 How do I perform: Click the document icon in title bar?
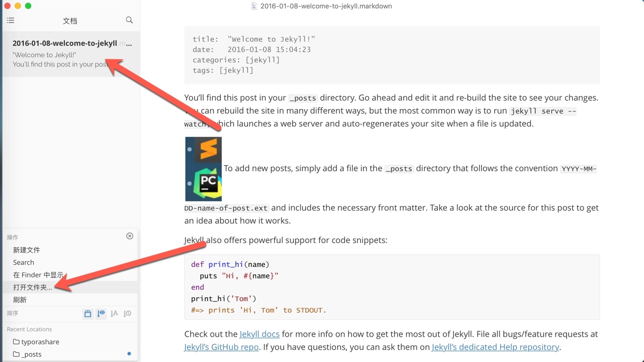click(x=254, y=6)
